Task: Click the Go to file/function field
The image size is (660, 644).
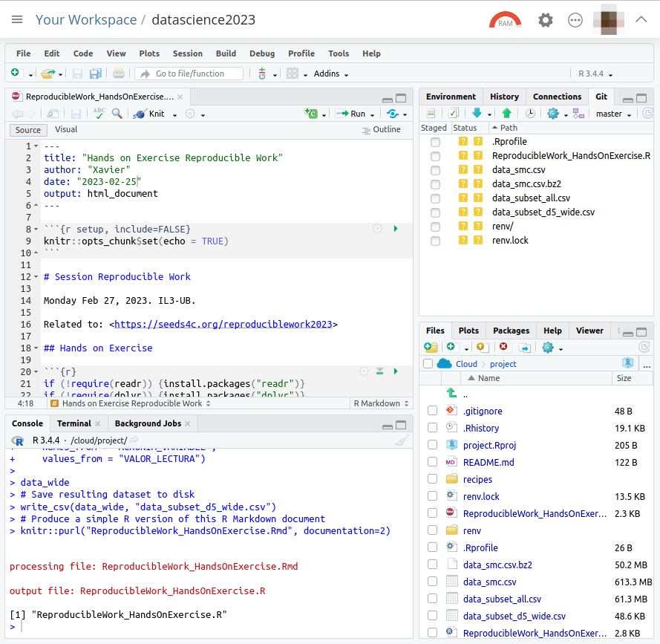Action: click(189, 74)
